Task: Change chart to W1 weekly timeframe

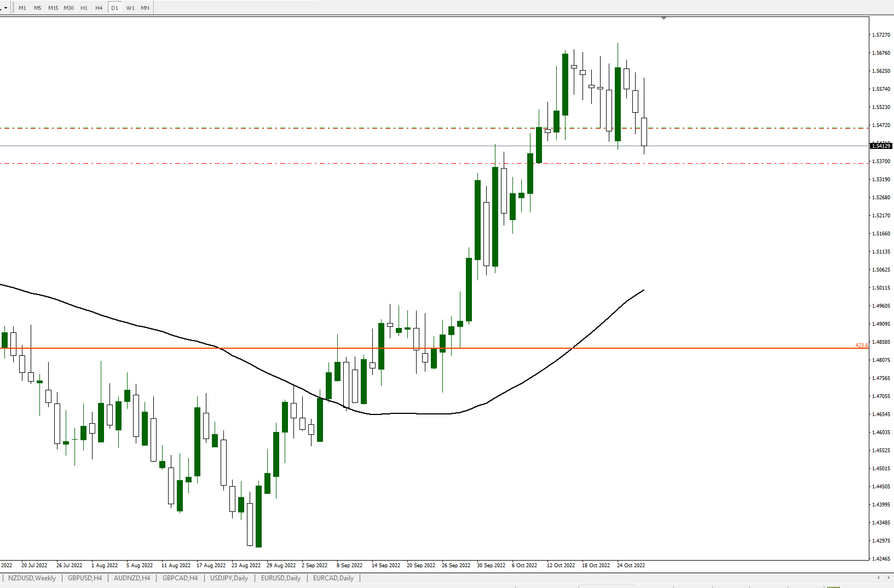Action: tap(130, 8)
